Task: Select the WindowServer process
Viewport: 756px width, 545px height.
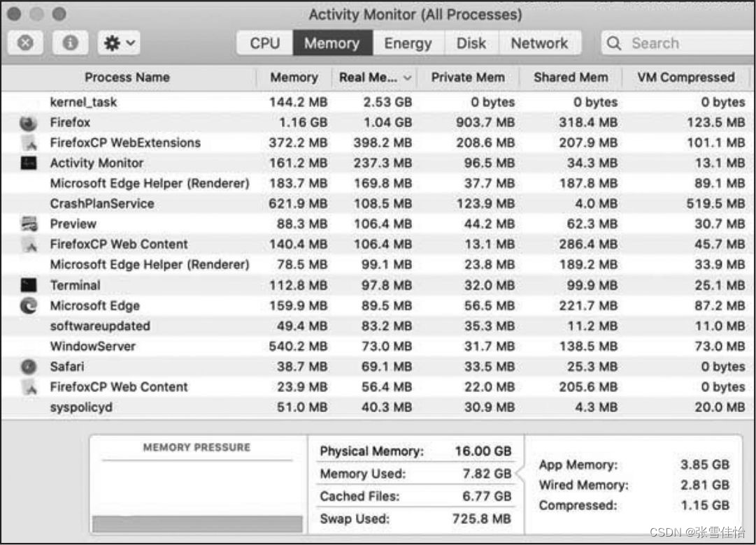Action: [x=93, y=347]
